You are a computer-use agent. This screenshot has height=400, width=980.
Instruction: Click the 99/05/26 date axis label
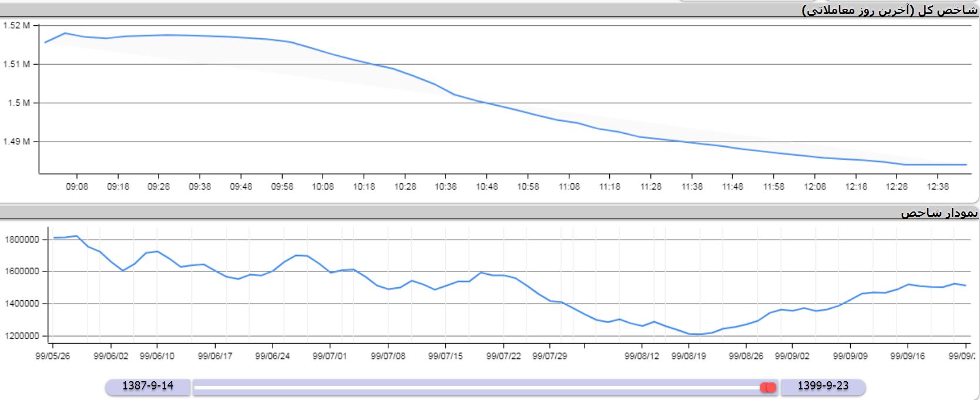(53, 356)
